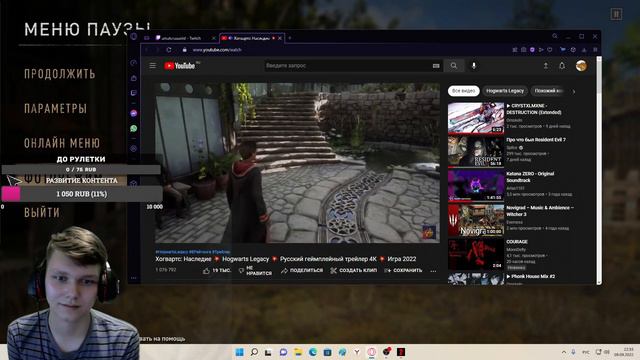640x360 pixels.
Task: Open the Opera menu logo button
Action: [134, 37]
